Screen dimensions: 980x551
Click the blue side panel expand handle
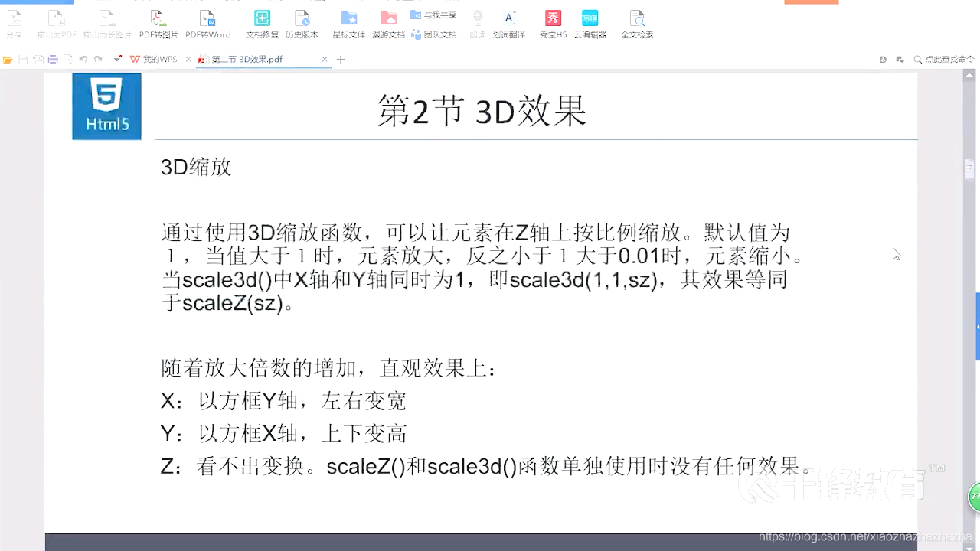click(x=977, y=326)
